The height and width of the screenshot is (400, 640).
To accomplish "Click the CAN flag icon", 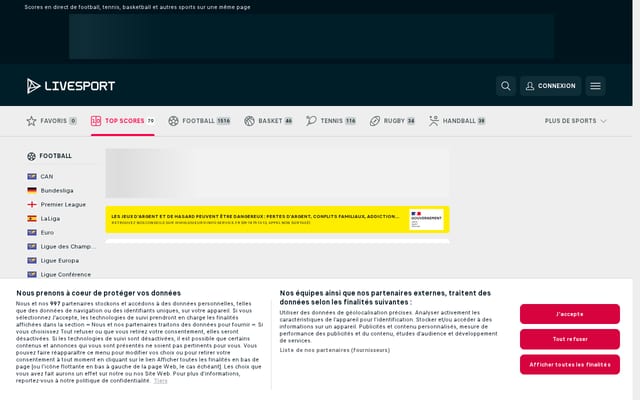I will coord(32,176).
